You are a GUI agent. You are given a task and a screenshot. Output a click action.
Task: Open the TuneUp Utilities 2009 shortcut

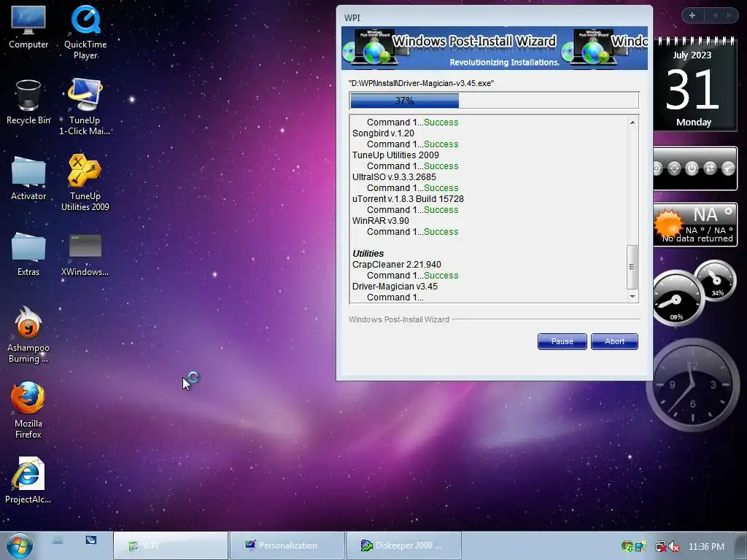click(x=85, y=183)
